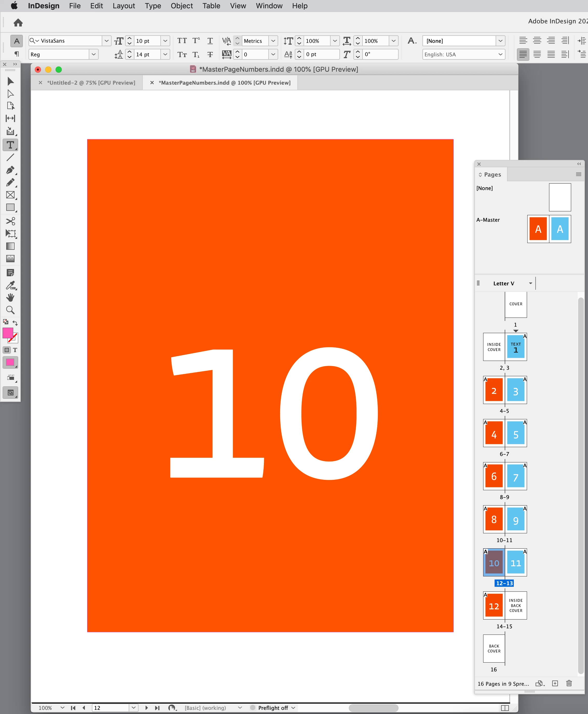Delete selected pages with trash icon
The width and height of the screenshot is (588, 714).
tap(569, 683)
